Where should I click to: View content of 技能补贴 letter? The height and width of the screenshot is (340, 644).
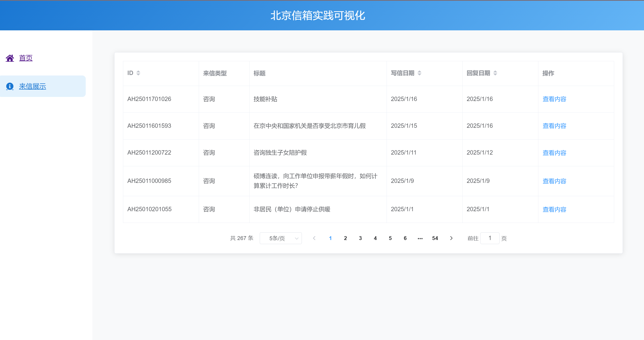click(x=554, y=99)
